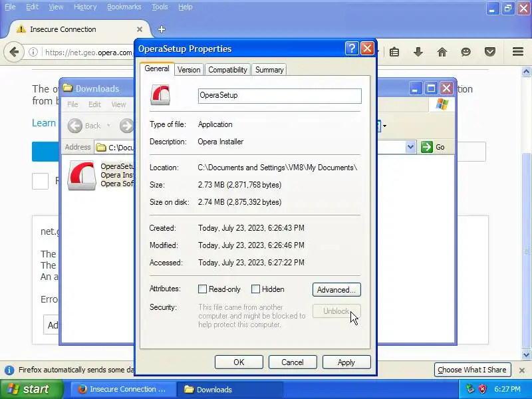Close the OperaSetup Properties dialog
Screen dimensions: 532x399
[x=367, y=49]
